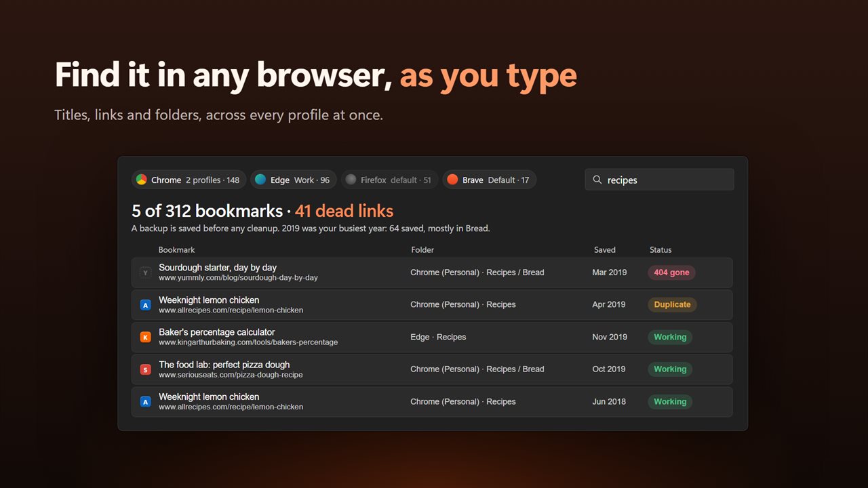Click the Yummly favicon on sourdough row
This screenshot has width=868, height=488.
tap(145, 272)
